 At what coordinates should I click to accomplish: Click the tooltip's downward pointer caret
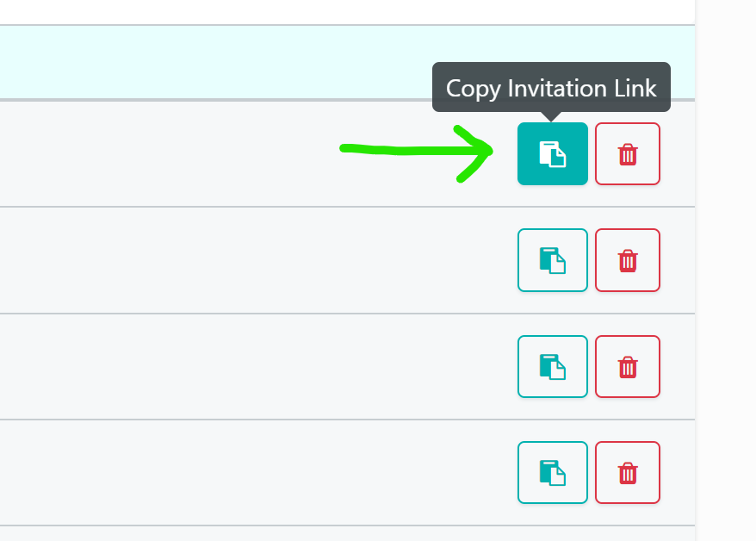coord(552,116)
